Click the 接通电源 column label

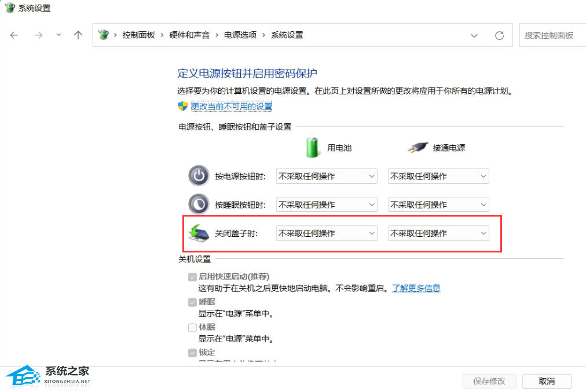(x=449, y=148)
